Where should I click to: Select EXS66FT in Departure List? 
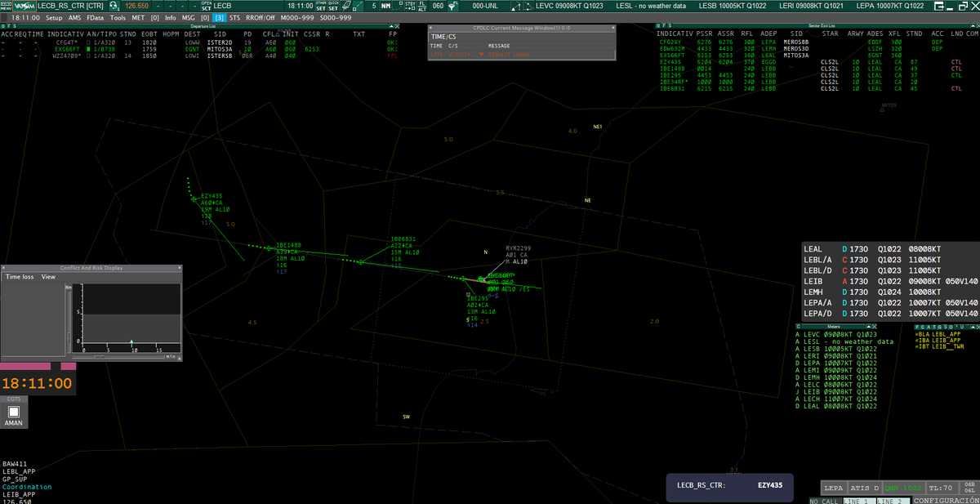tap(67, 49)
